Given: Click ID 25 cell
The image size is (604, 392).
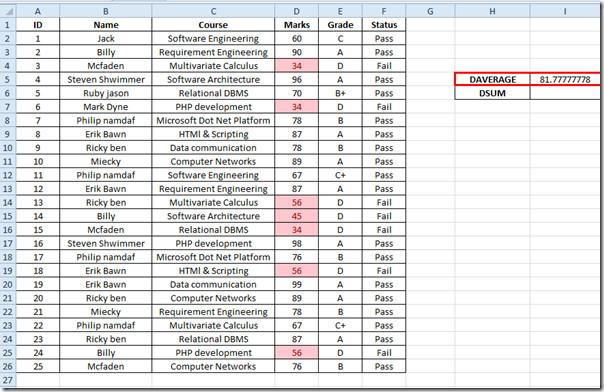Looking at the screenshot, I should pos(38,367).
